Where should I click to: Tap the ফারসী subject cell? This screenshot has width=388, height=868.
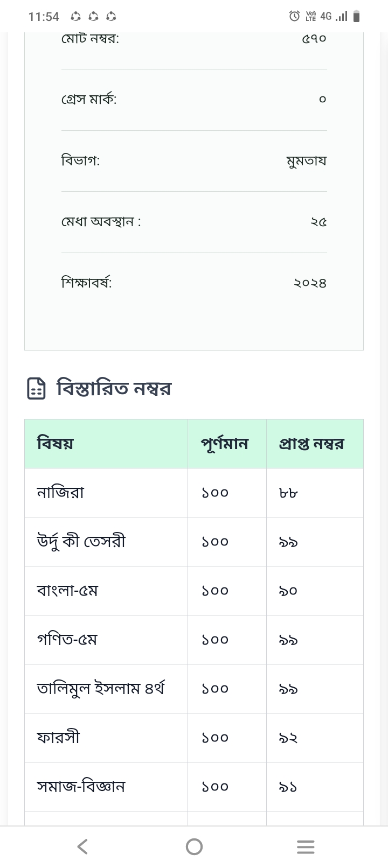click(58, 738)
